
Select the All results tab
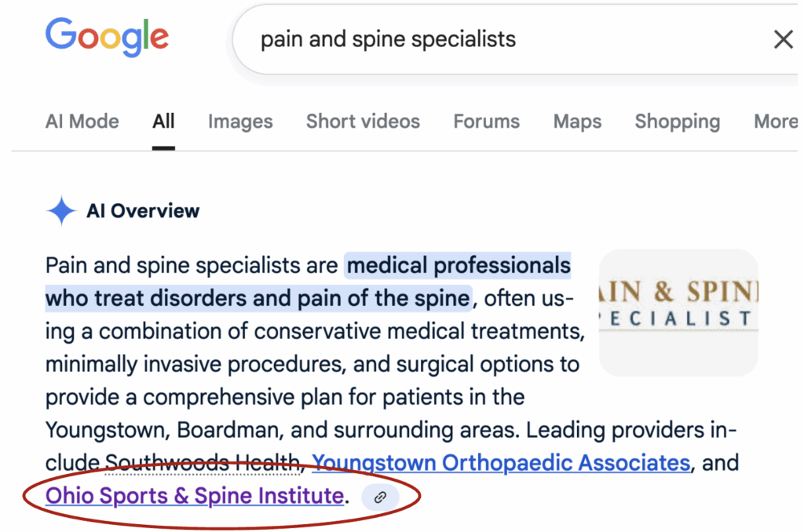[x=163, y=122]
